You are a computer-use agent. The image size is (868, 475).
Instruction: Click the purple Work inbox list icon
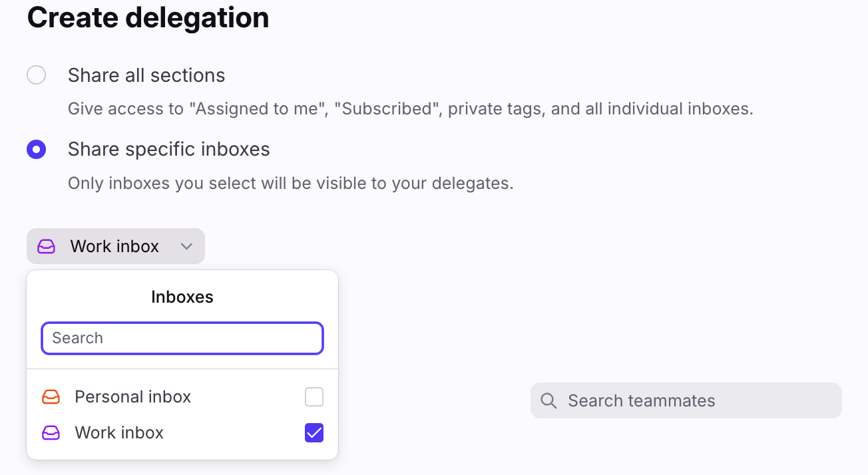[51, 433]
